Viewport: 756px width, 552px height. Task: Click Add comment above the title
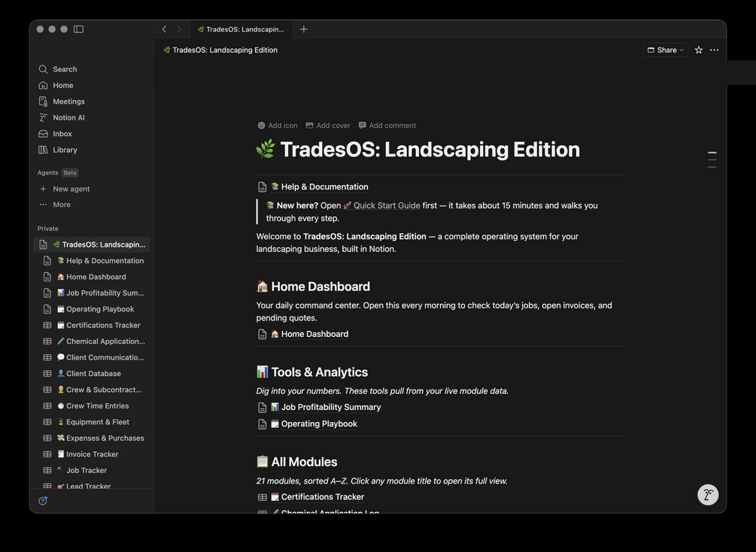(x=387, y=126)
